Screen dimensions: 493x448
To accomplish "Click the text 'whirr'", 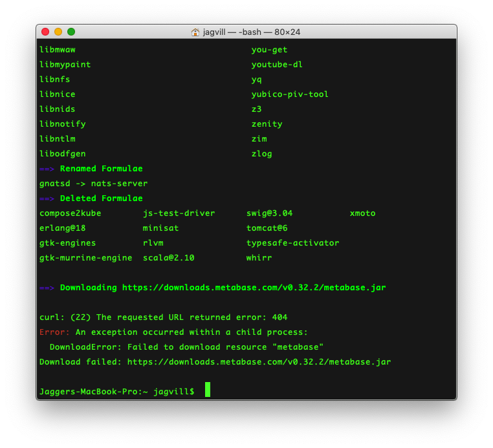I will [259, 258].
